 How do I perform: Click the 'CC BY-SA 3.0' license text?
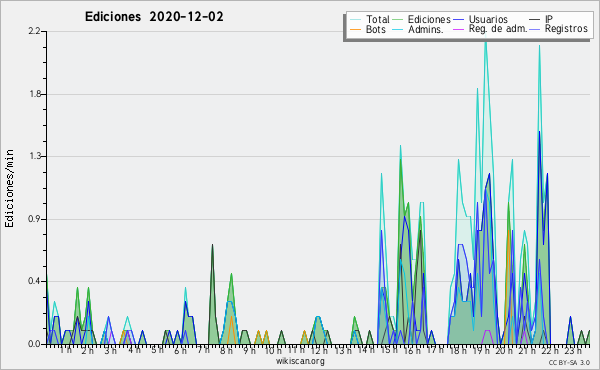(569, 362)
